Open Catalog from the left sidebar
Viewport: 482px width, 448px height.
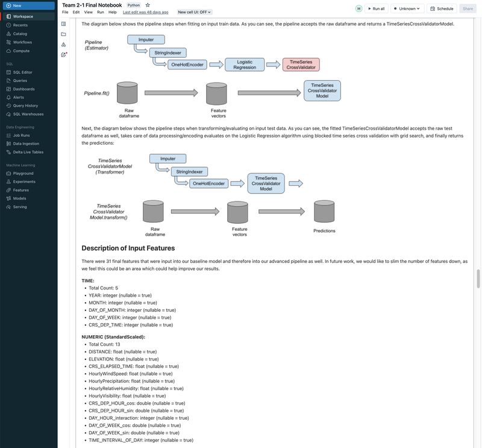point(20,33)
